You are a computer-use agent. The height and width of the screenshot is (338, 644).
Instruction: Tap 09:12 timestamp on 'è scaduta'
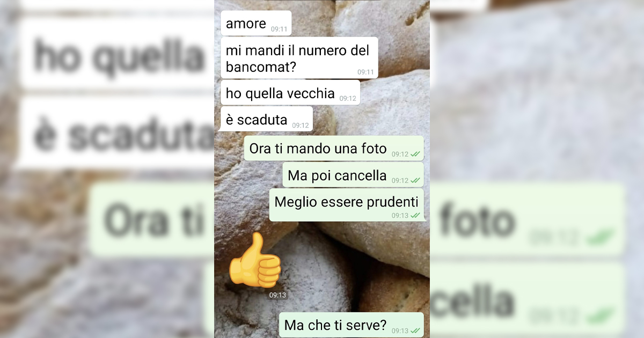click(301, 125)
